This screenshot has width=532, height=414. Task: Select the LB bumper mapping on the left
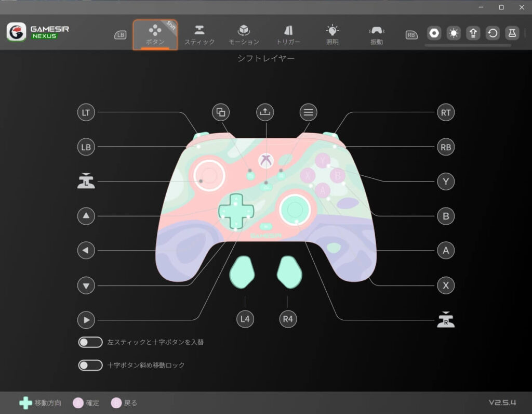point(86,147)
